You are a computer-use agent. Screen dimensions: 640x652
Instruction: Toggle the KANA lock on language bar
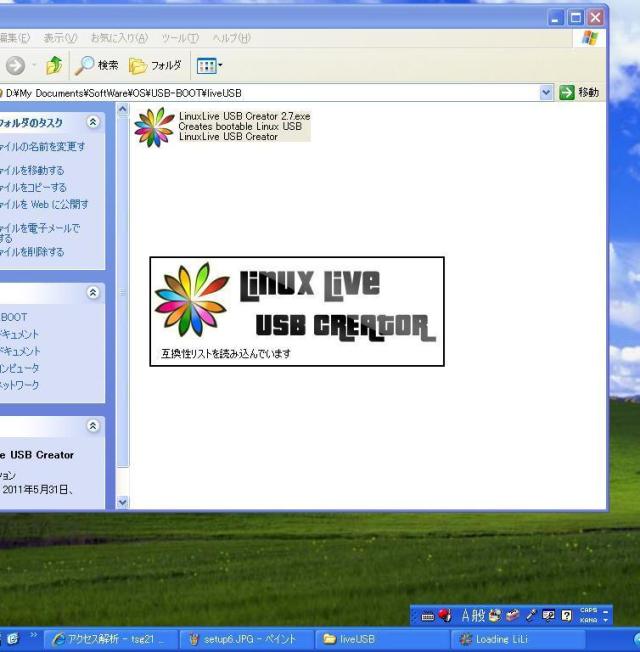coord(589,621)
